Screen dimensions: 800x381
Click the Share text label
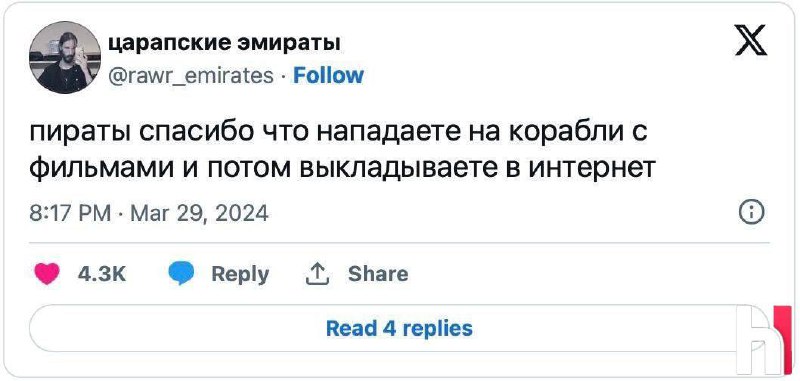click(378, 274)
